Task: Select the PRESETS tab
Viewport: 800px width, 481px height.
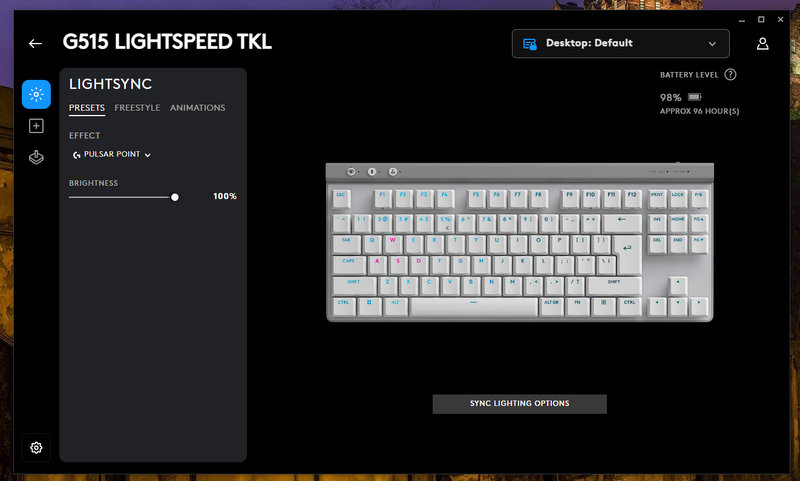Action: click(x=87, y=108)
